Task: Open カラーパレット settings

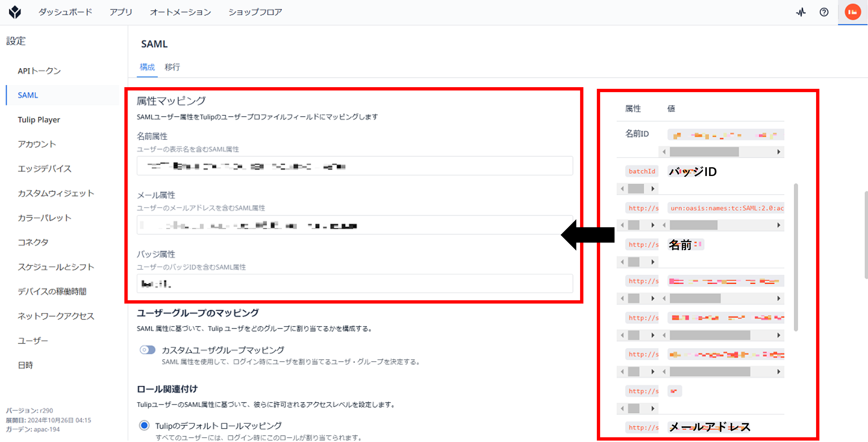Action: [44, 218]
